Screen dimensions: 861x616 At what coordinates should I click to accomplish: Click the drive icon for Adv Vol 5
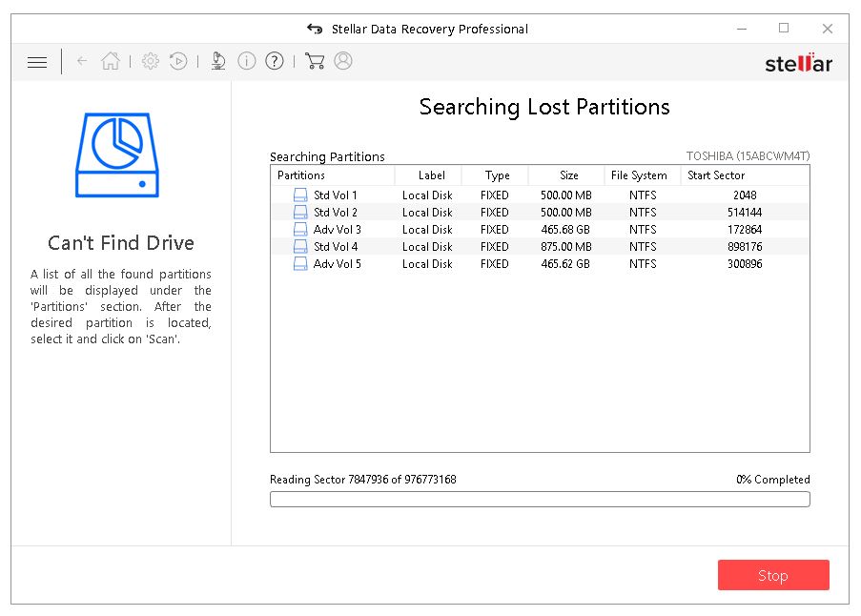[x=300, y=263]
